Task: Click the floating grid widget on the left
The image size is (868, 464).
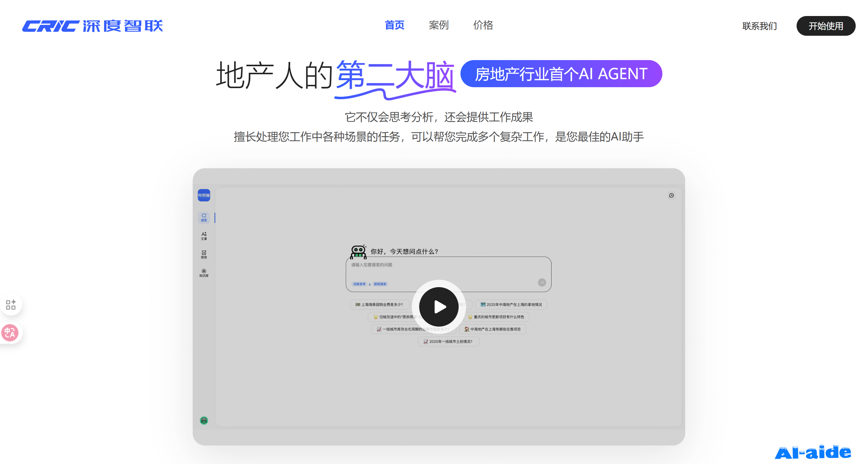Action: click(11, 304)
